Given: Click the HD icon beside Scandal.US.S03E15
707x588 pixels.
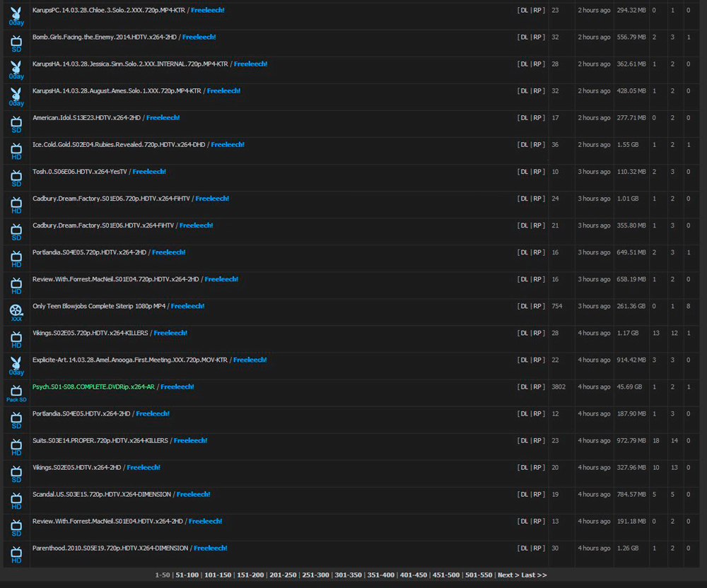Looking at the screenshot, I should pos(16,501).
